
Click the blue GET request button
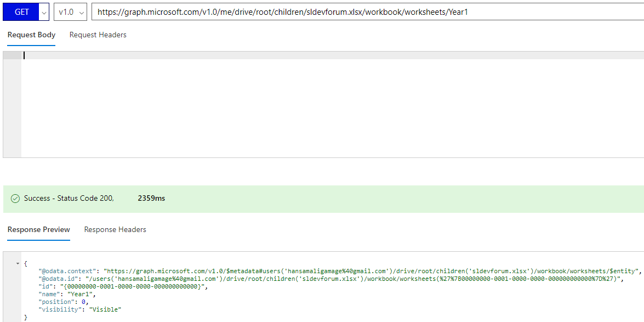pos(21,12)
